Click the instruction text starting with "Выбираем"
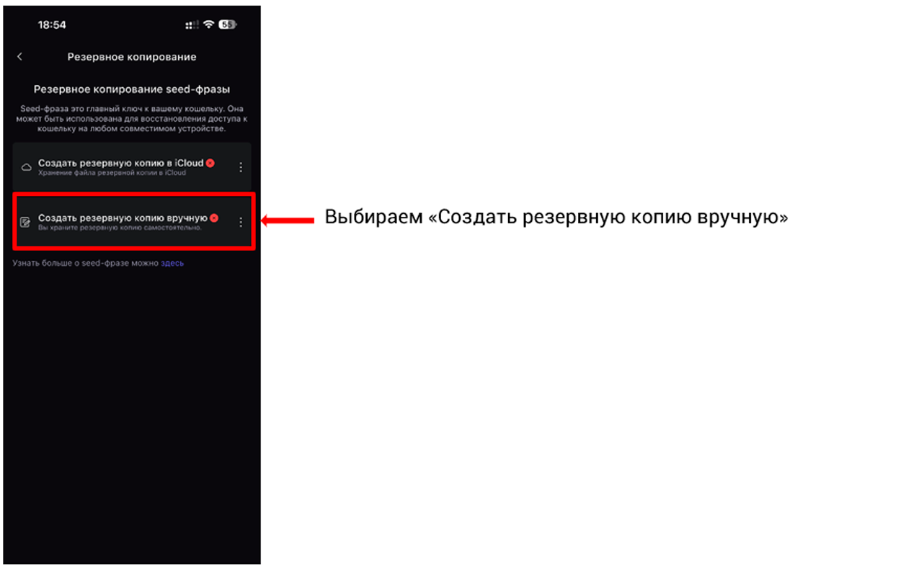The height and width of the screenshot is (572, 924). tap(556, 218)
